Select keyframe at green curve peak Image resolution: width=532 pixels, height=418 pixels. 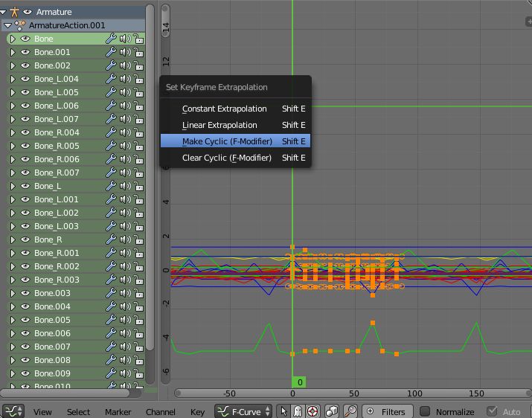pyautogui.click(x=373, y=323)
